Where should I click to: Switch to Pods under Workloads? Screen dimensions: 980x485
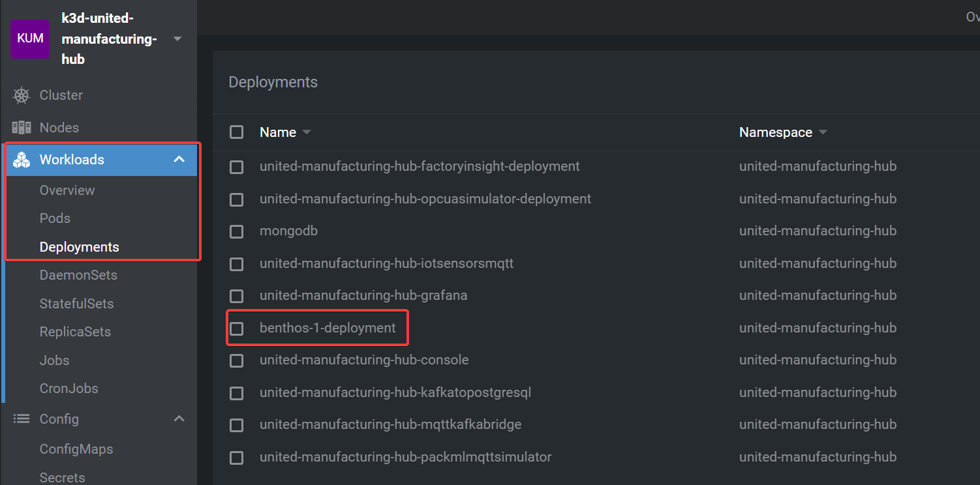click(x=55, y=218)
